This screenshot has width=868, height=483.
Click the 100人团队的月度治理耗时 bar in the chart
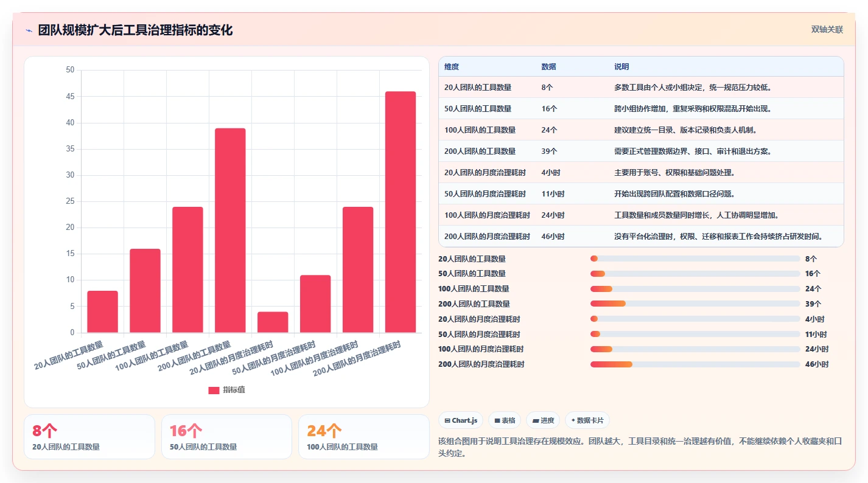358,270
